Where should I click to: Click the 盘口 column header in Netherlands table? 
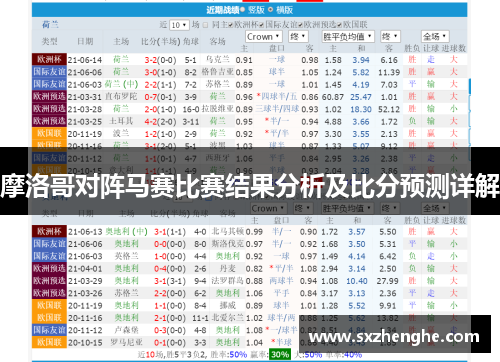pyautogui.click(x=277, y=48)
